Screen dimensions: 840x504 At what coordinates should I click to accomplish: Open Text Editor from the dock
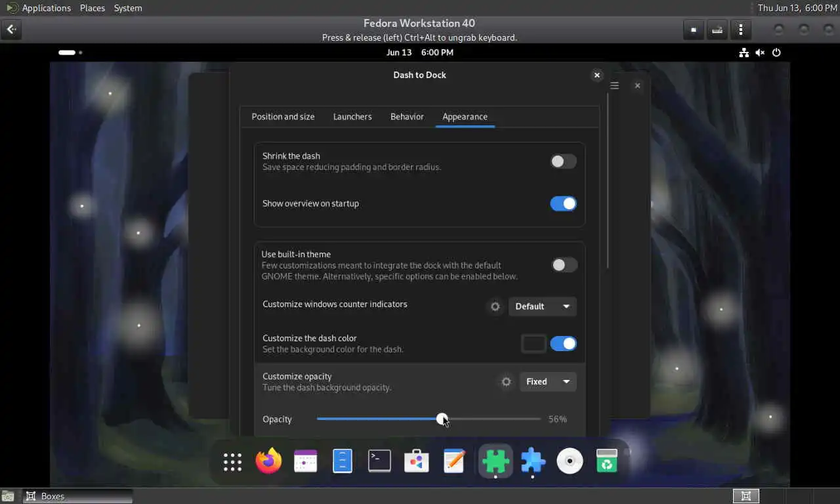(x=453, y=461)
